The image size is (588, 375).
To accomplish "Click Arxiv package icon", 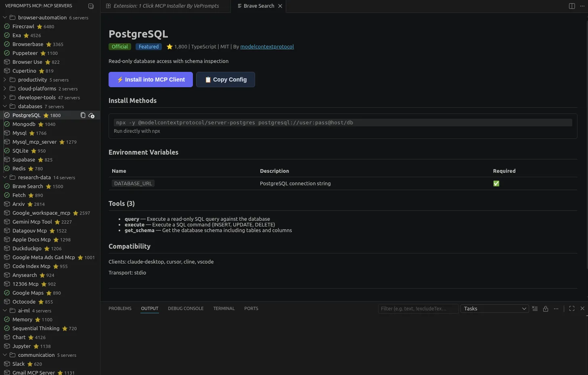I will tap(7, 204).
